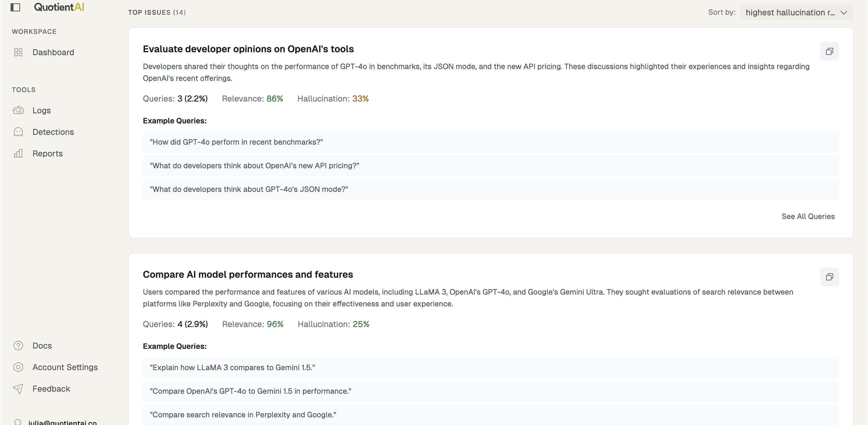Viewport: 868px width, 425px height.
Task: Click the Detections ghost icon
Action: click(x=18, y=132)
